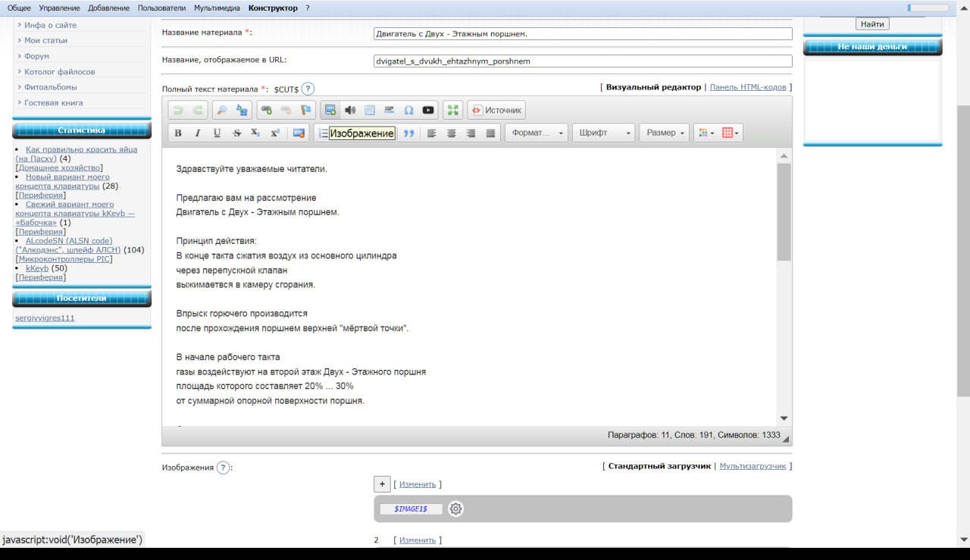The height and width of the screenshot is (560, 970).
Task: Click the Underline formatting icon
Action: pos(217,133)
